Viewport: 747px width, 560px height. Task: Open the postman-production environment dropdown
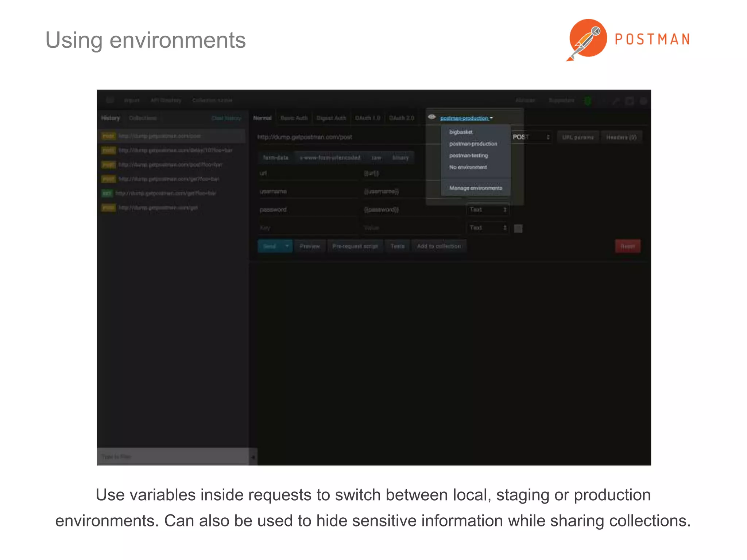467,118
